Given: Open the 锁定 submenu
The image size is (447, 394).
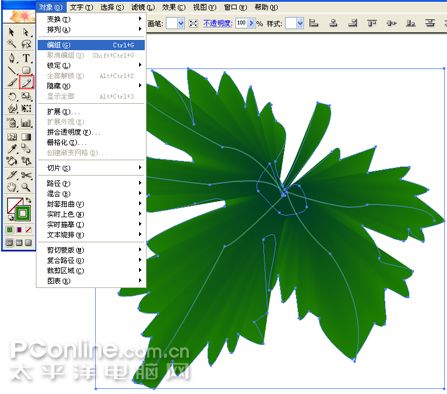Looking at the screenshot, I should 91,65.
